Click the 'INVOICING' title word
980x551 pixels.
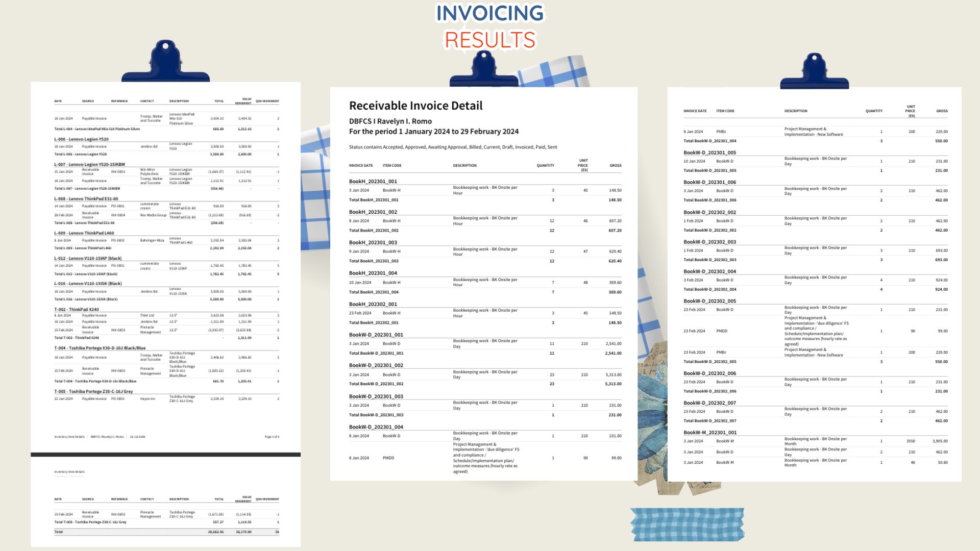[490, 13]
